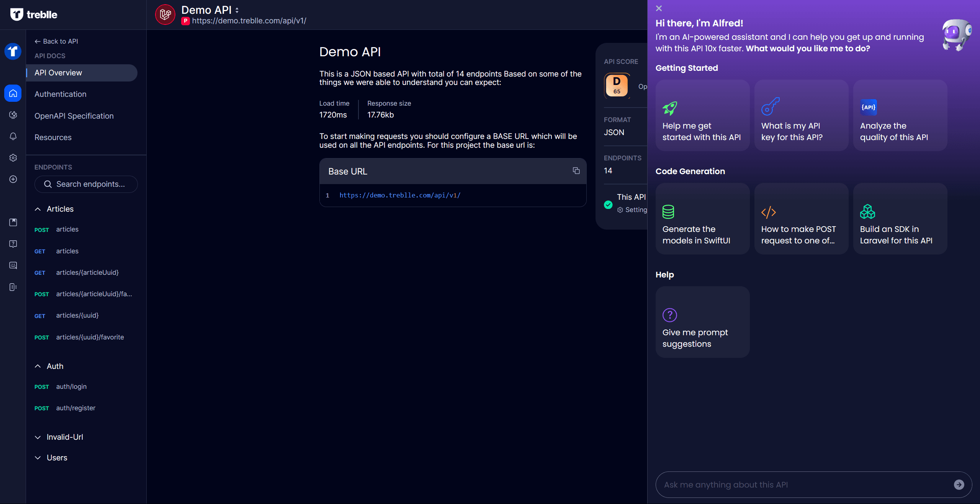
Task: Click the D 65 API score badge
Action: point(617,85)
